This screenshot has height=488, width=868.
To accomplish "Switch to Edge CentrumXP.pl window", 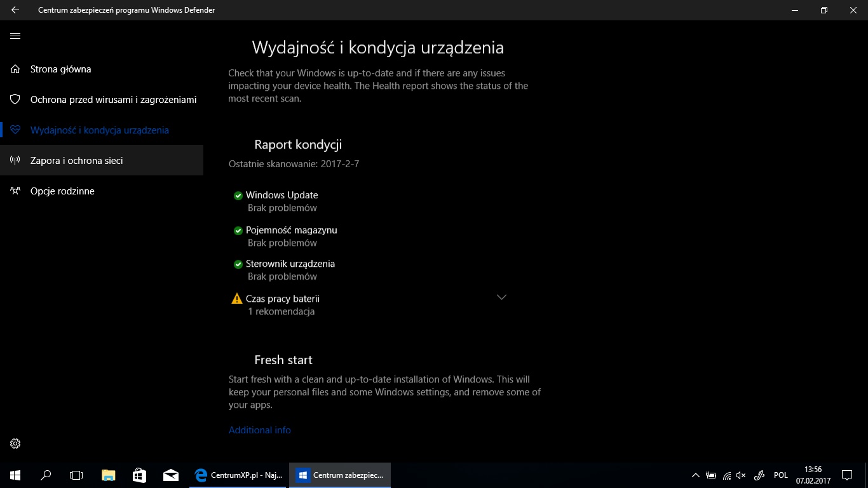I will [239, 475].
